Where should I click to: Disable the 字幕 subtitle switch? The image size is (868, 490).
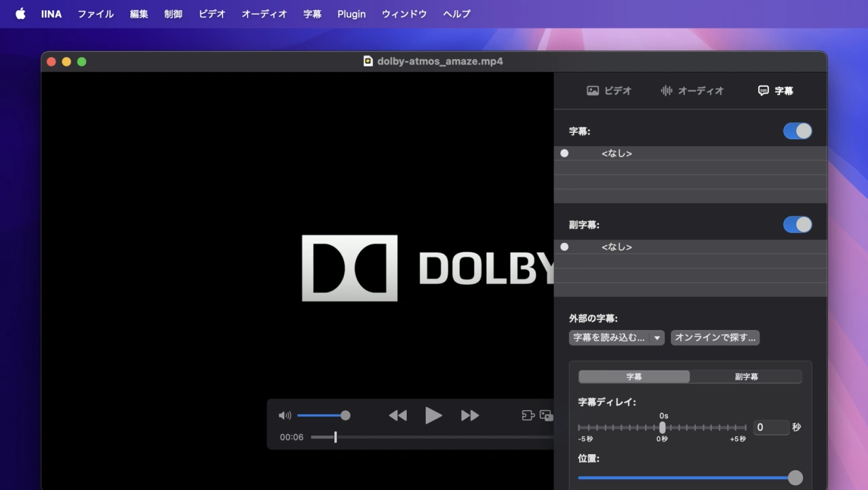[797, 131]
